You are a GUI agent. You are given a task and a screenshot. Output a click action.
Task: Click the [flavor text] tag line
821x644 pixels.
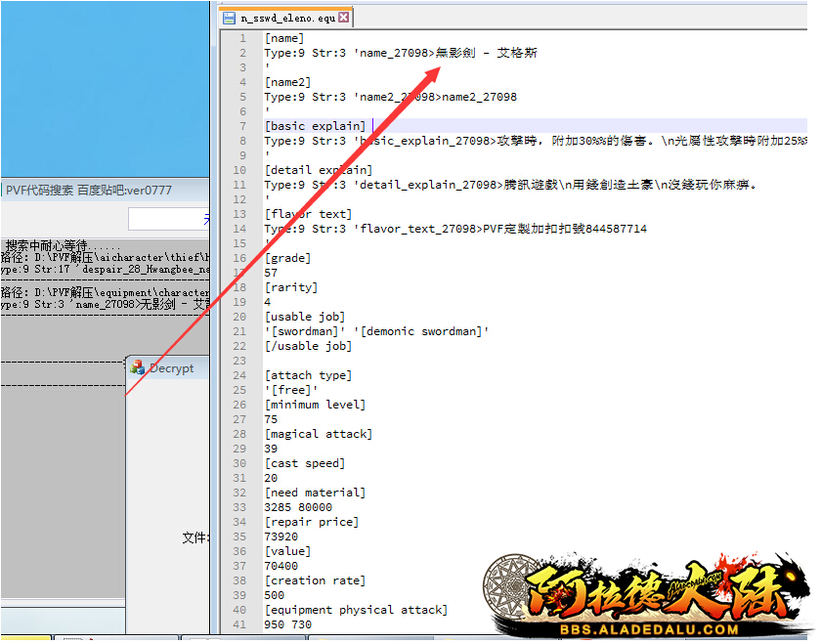coord(307,214)
